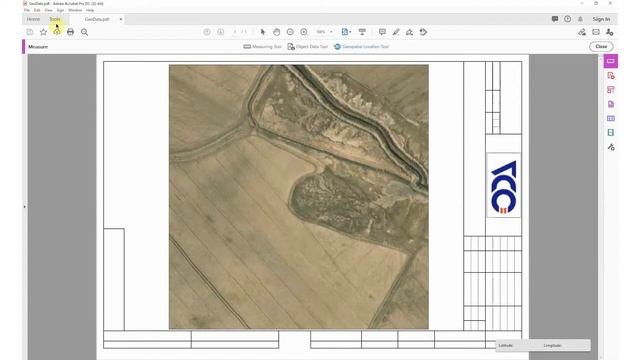Viewport: 640px width, 360px height.
Task: Click the purple Export PDF icon in right panel
Action: pyautogui.click(x=611, y=104)
